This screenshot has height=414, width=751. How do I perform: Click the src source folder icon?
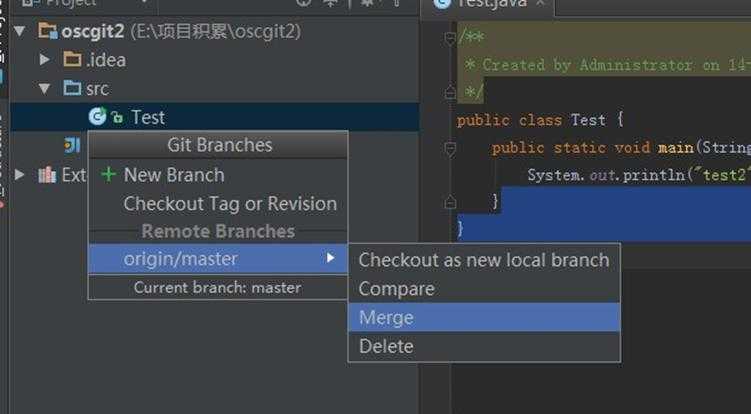pos(72,88)
